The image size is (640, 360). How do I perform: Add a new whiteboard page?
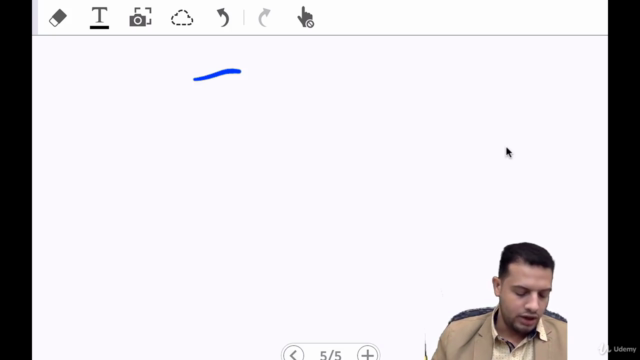367,354
